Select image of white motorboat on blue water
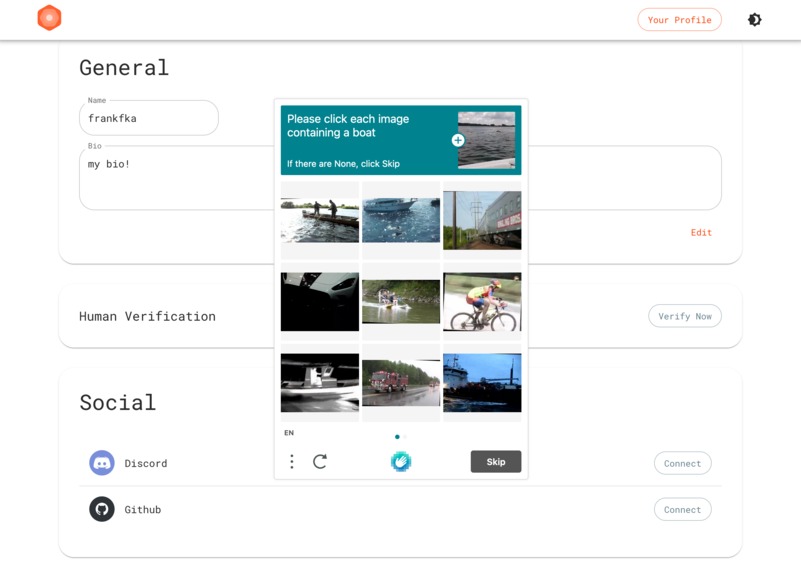The height and width of the screenshot is (573, 801). (401, 220)
